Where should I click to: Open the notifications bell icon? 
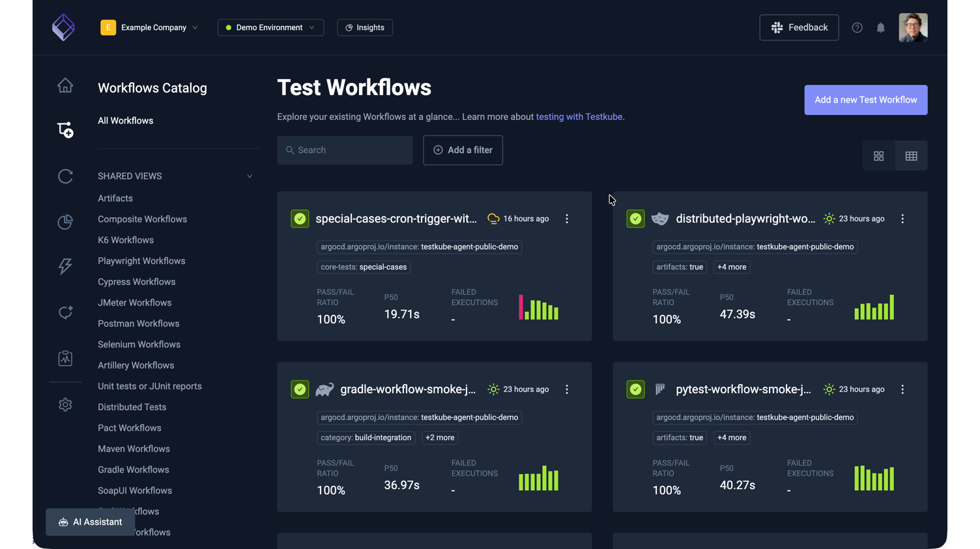tap(880, 27)
